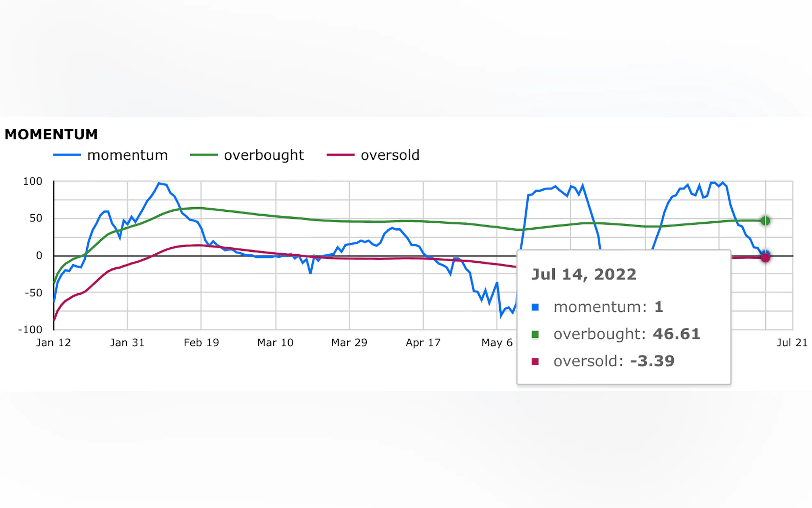Click the crimson oversold legend line swatch
This screenshot has width=812, height=508.
340,155
